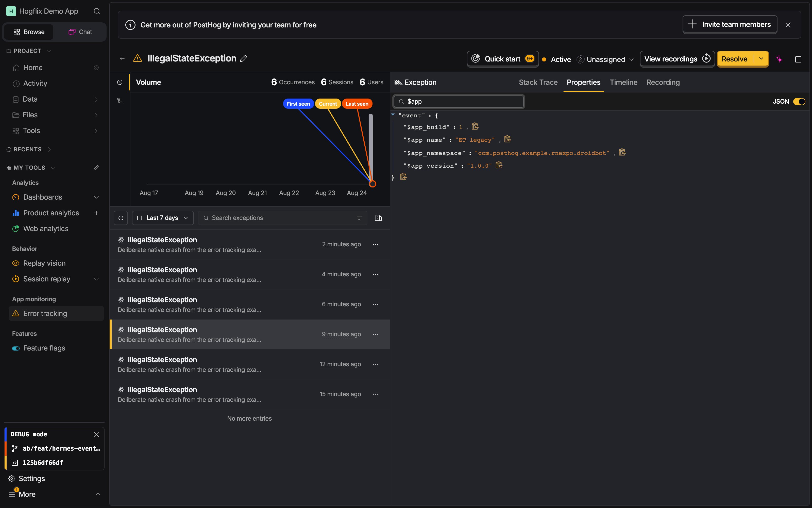The image size is (812, 508).
Task: Select the Properties tab
Action: [584, 82]
